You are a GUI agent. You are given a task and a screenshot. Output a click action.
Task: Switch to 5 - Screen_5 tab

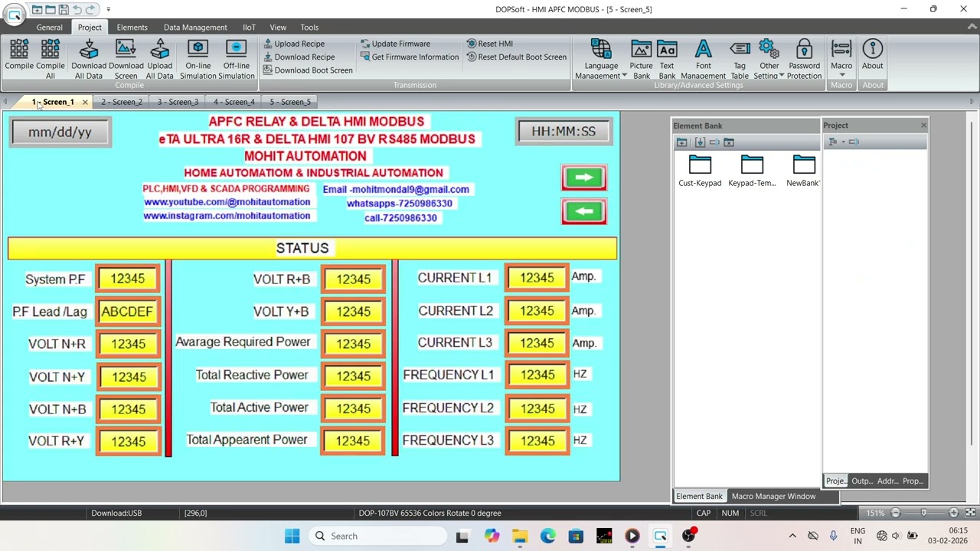pyautogui.click(x=290, y=102)
